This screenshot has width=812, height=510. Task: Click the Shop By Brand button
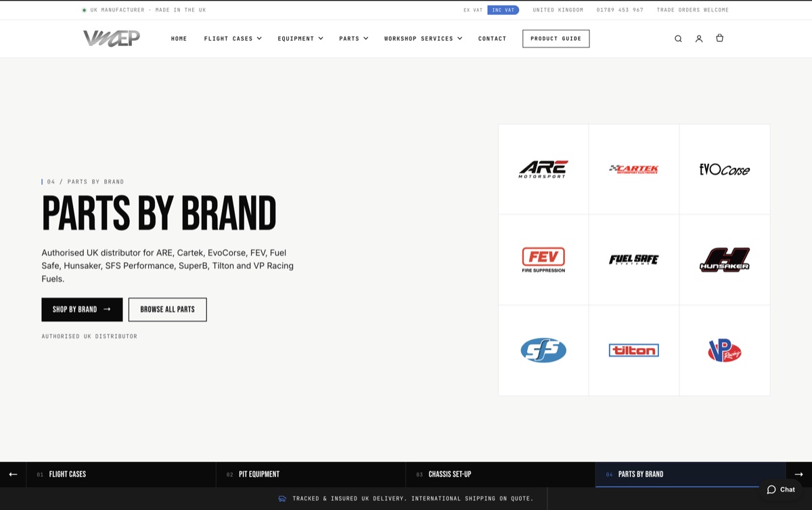click(x=82, y=310)
